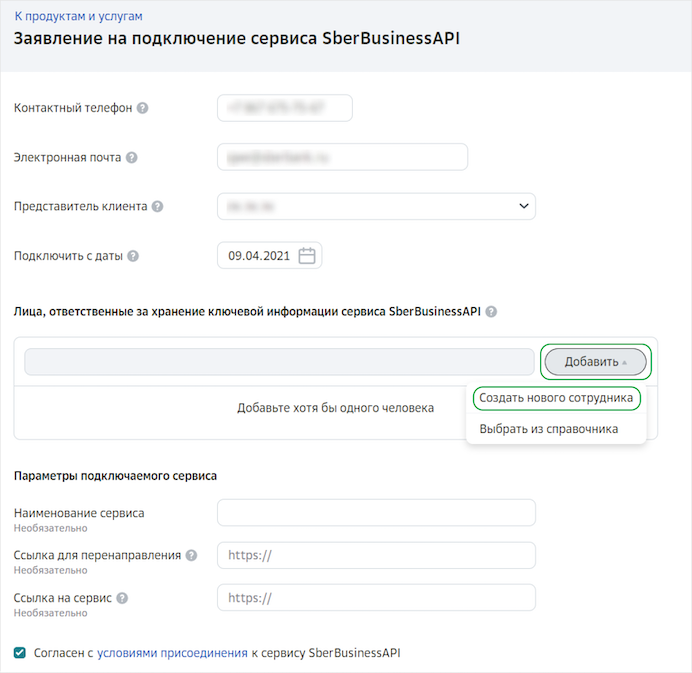This screenshot has width=692, height=673.
Task: Click the Контактный телефон input field
Action: click(285, 108)
